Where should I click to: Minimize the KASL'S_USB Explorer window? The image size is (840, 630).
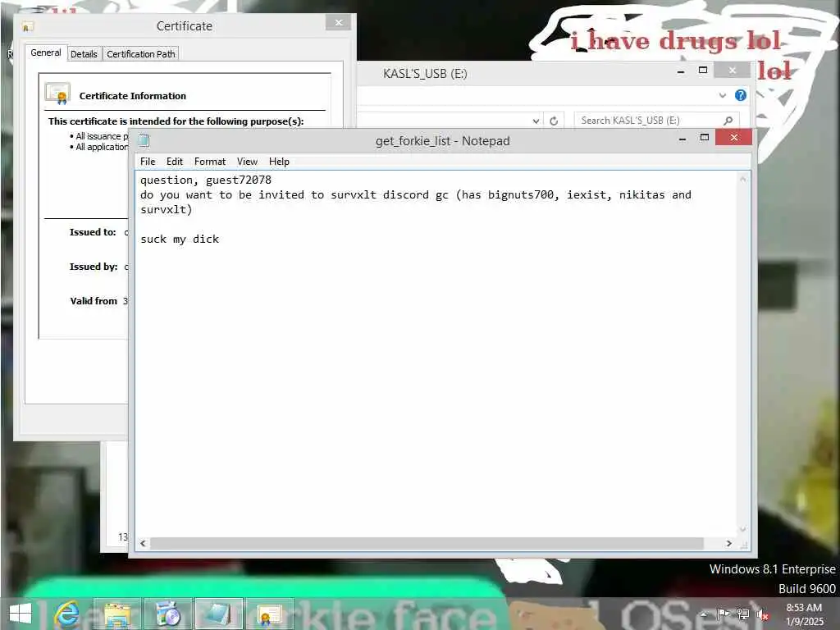(680, 71)
